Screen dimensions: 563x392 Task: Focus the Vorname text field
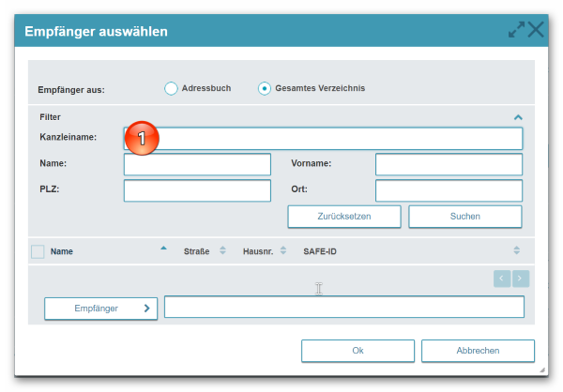pyautogui.click(x=449, y=165)
